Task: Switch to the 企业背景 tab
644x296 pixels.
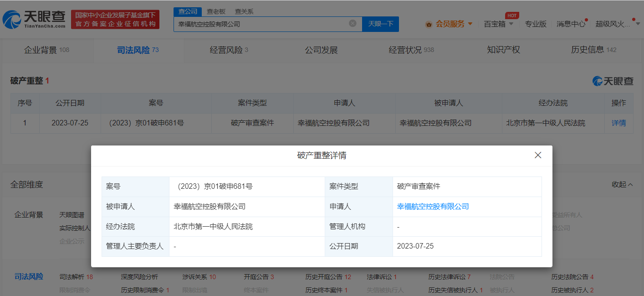Action: (x=46, y=50)
